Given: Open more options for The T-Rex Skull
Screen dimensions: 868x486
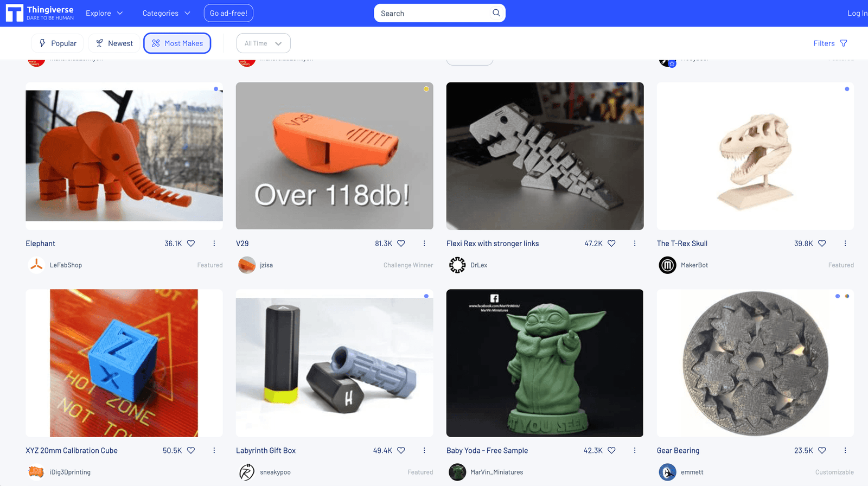Looking at the screenshot, I should (x=845, y=244).
